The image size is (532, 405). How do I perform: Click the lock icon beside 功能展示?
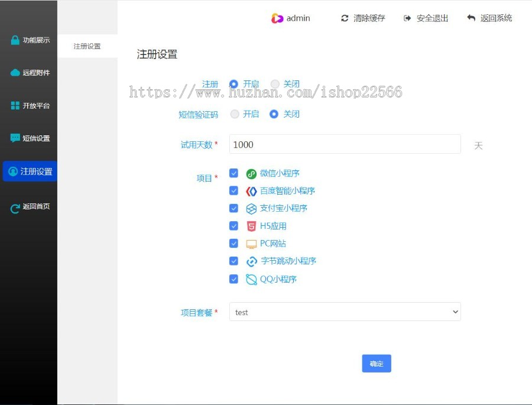(15, 40)
